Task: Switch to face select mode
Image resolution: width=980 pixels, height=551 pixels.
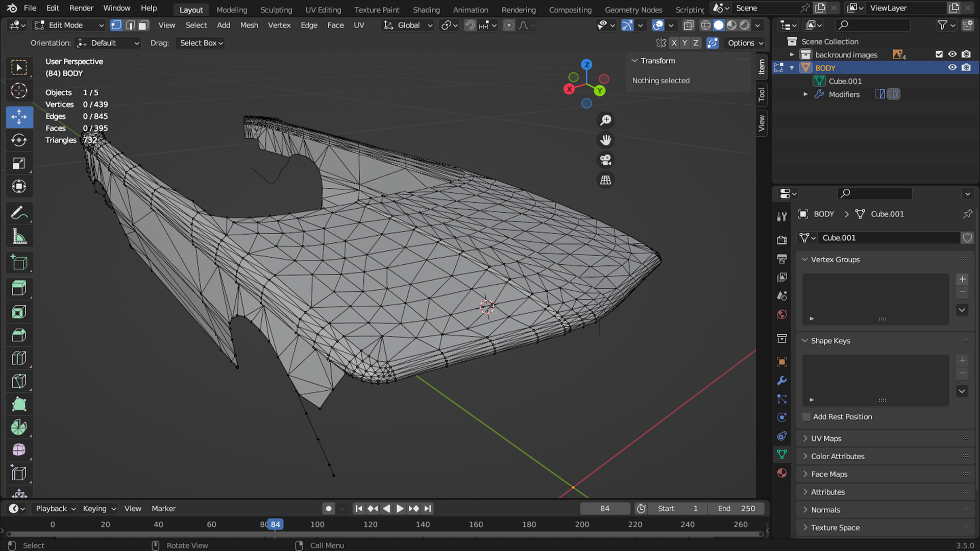Action: click(x=143, y=26)
